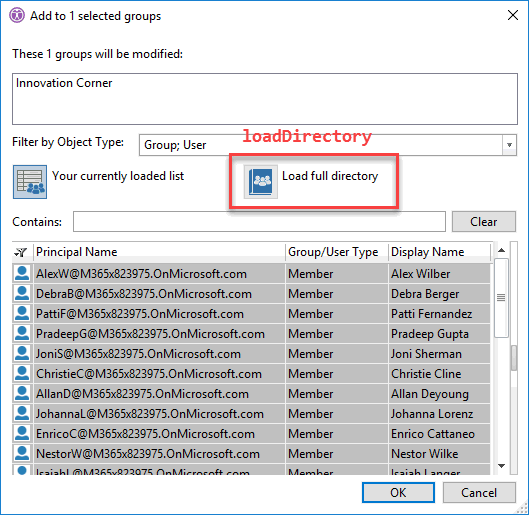Click the currently loaded list icon

[x=30, y=182]
